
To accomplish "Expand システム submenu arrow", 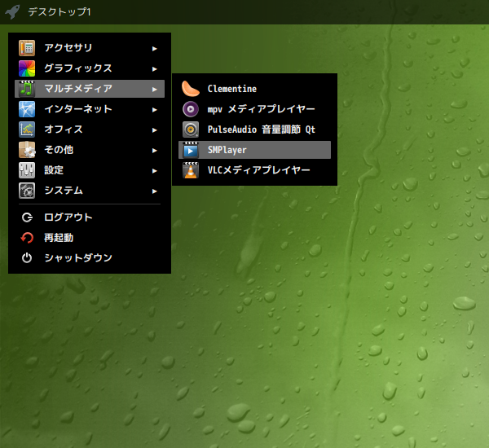I will pyautogui.click(x=154, y=191).
